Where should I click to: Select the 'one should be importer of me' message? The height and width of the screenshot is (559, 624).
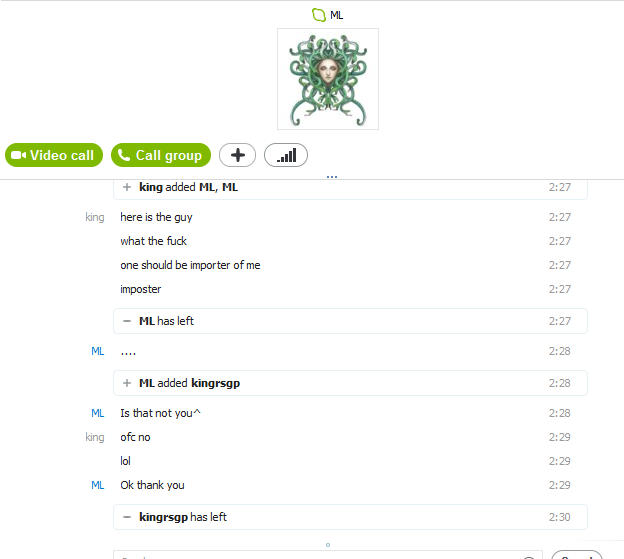(x=190, y=265)
